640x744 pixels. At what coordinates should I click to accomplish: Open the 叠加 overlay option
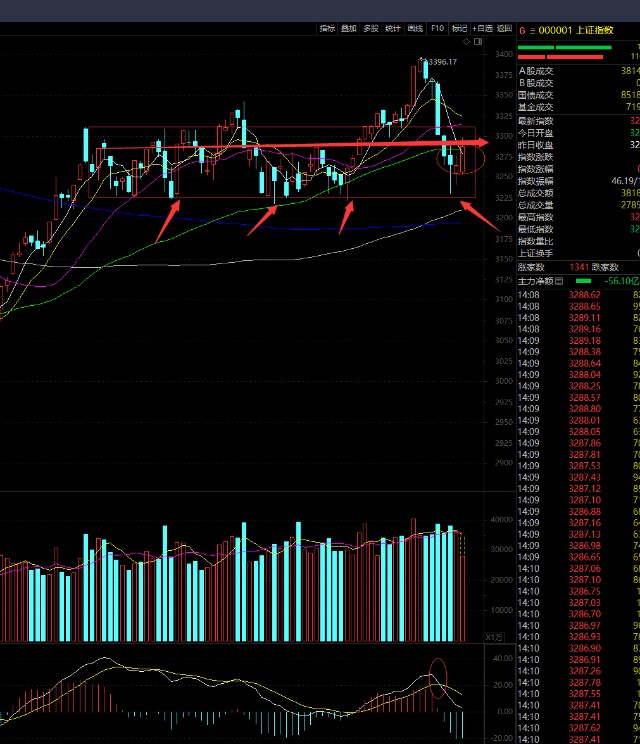coord(348,29)
